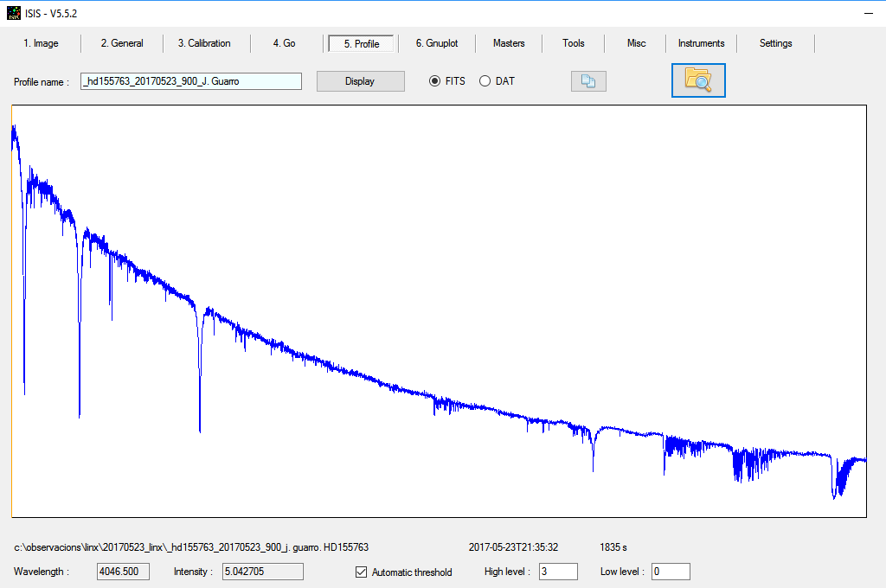Toggle the Automatic threshold checkbox
The height and width of the screenshot is (588, 886).
[362, 572]
